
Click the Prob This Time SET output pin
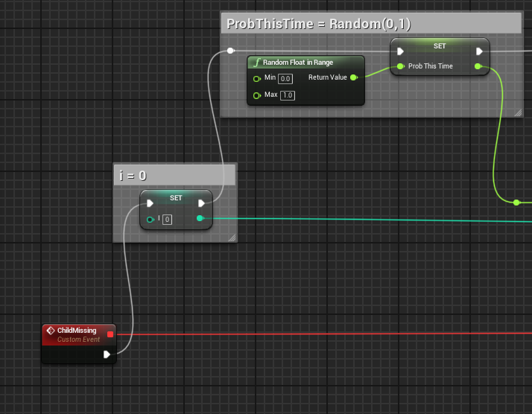[x=478, y=66]
